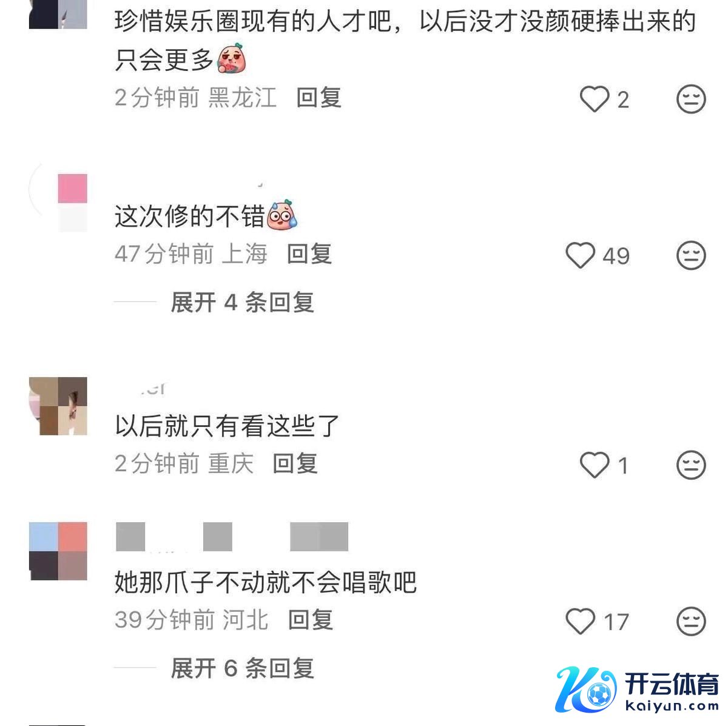Screen dimensions: 728x726
Task: Reply to the Shanghai comment
Action: 309,254
